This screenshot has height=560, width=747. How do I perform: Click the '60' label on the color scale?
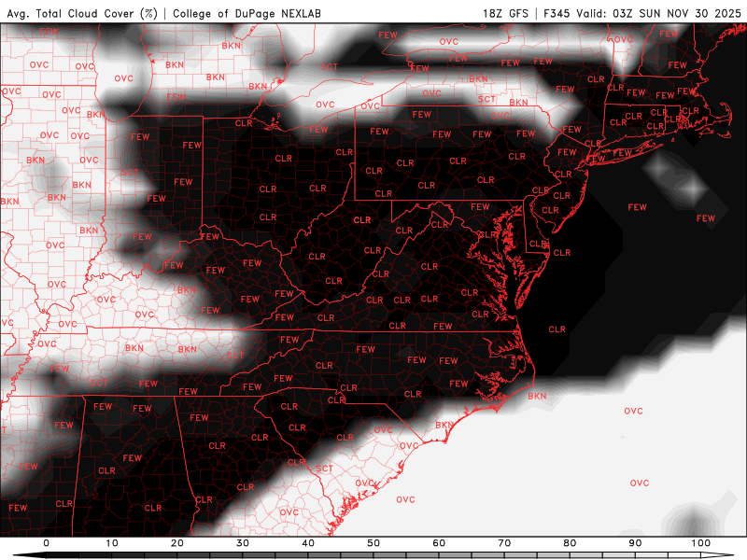pos(439,543)
